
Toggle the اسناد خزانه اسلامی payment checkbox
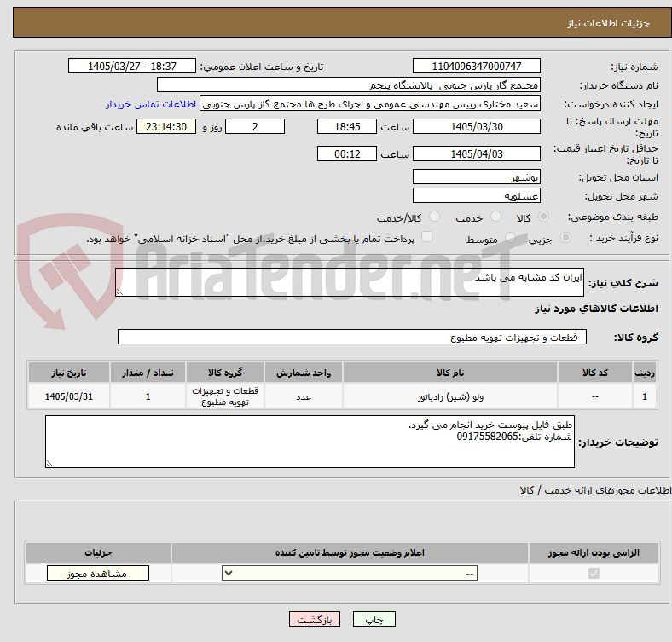427,237
